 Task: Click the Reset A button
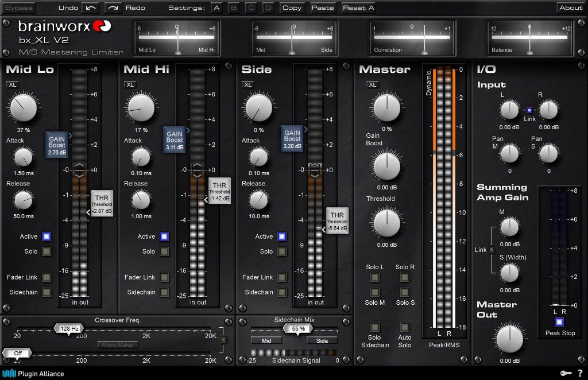[x=358, y=8]
